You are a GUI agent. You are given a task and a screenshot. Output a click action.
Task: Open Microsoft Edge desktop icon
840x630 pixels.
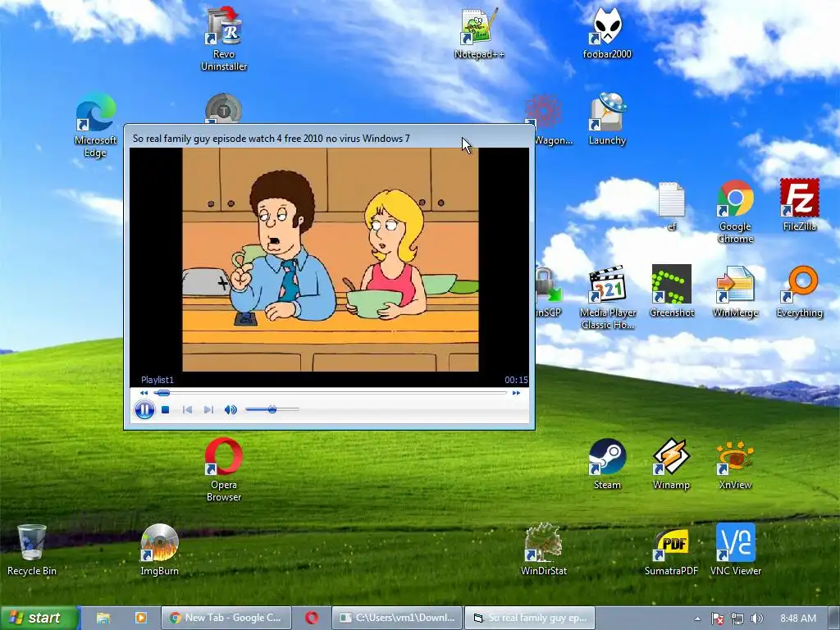[x=95, y=126]
